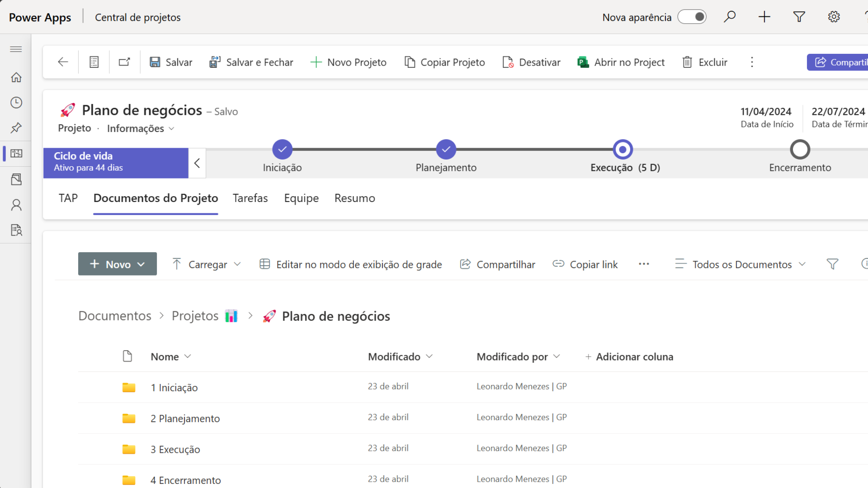Open Recent clock icon in sidebar
868x488 pixels.
click(16, 103)
